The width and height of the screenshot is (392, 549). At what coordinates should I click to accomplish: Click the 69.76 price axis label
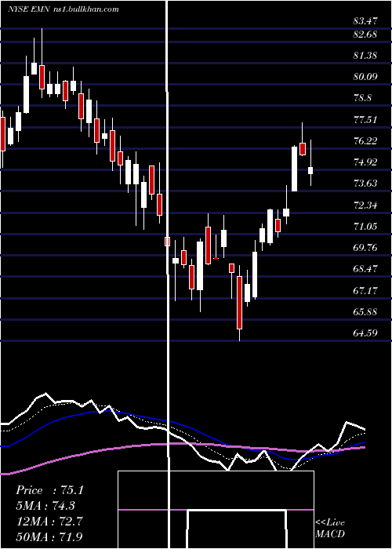pos(365,248)
